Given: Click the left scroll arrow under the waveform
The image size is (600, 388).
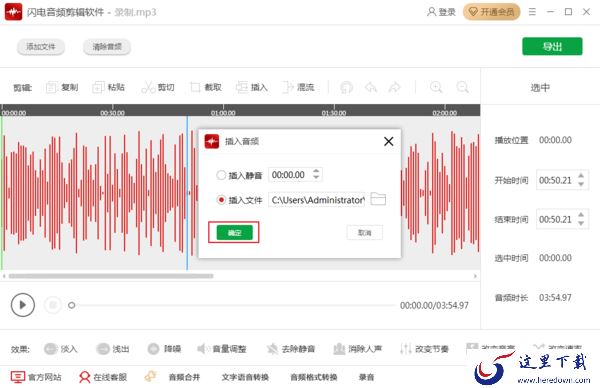Looking at the screenshot, I should (x=4, y=276).
